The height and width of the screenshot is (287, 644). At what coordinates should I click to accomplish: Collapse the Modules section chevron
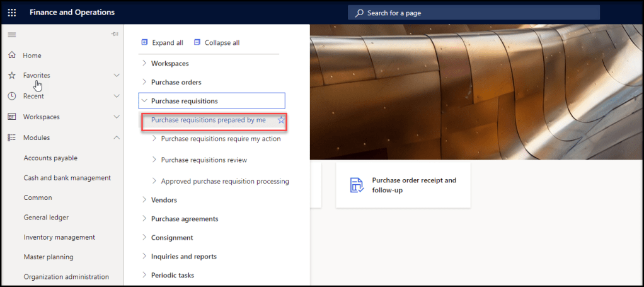coord(117,138)
